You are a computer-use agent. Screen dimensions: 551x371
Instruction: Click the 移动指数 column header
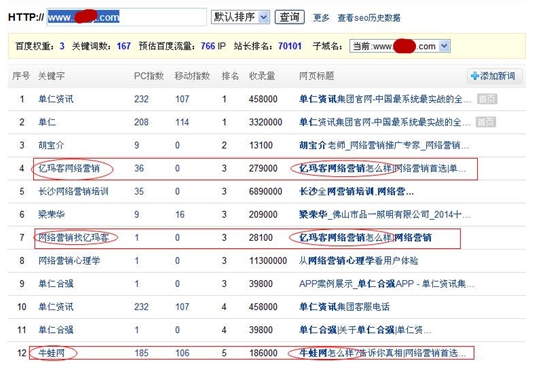(192, 76)
